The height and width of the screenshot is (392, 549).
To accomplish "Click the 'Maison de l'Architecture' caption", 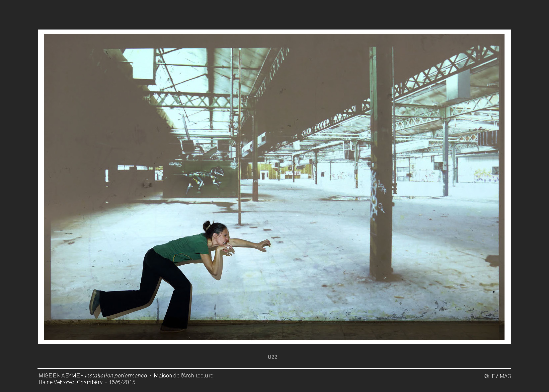I will 184,375.
